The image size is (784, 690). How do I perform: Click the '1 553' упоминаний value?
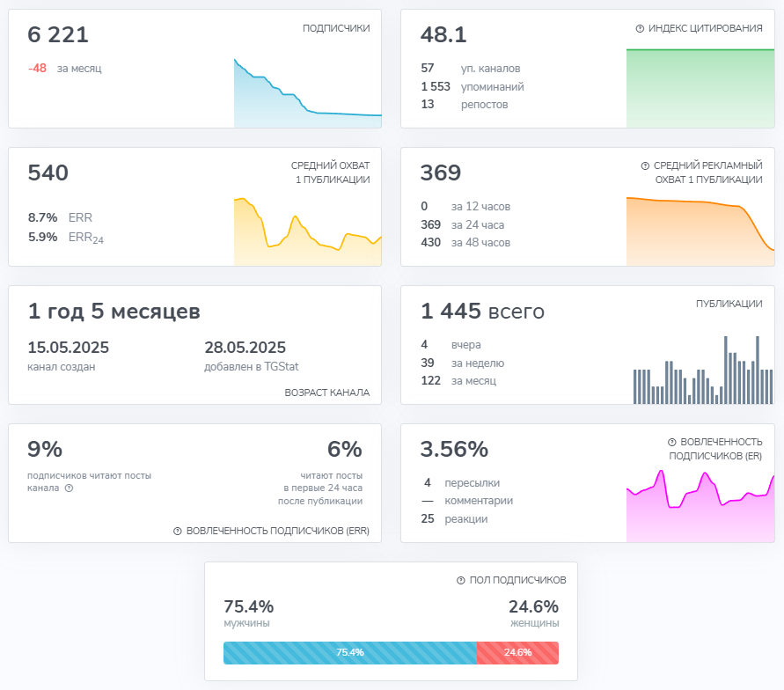pyautogui.click(x=436, y=86)
